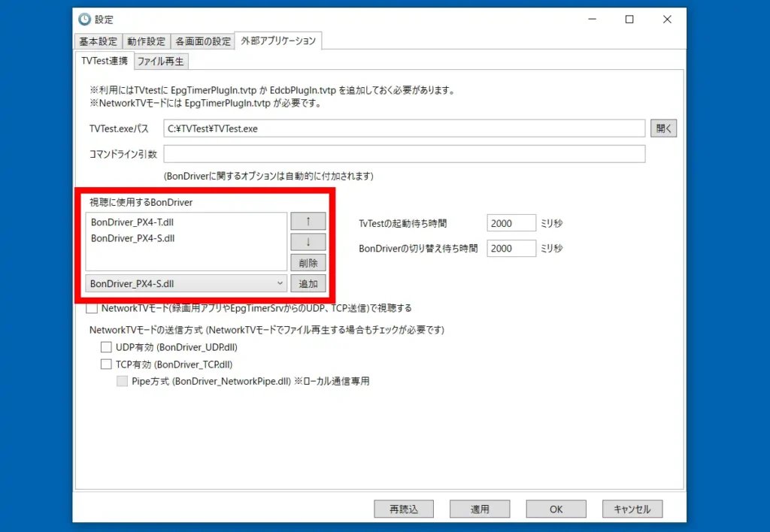Viewport: 770px width, 532px height.
Task: Click the 再読込 button
Action: (404, 509)
